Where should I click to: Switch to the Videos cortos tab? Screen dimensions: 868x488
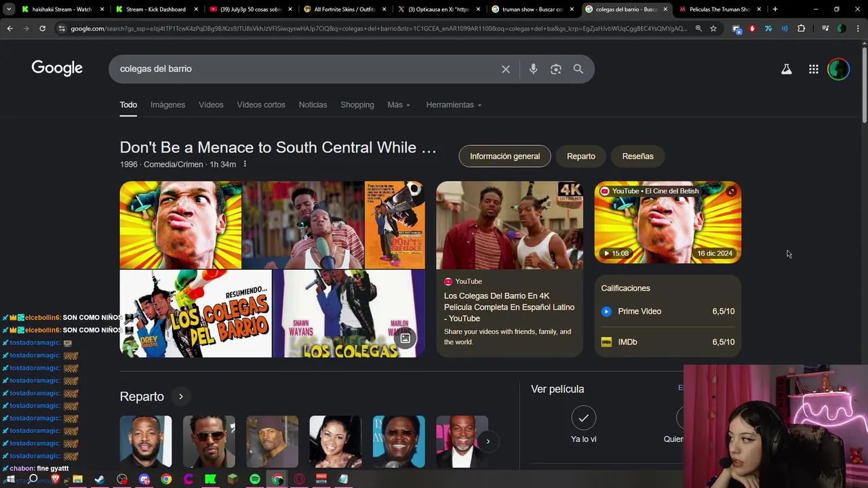click(261, 105)
